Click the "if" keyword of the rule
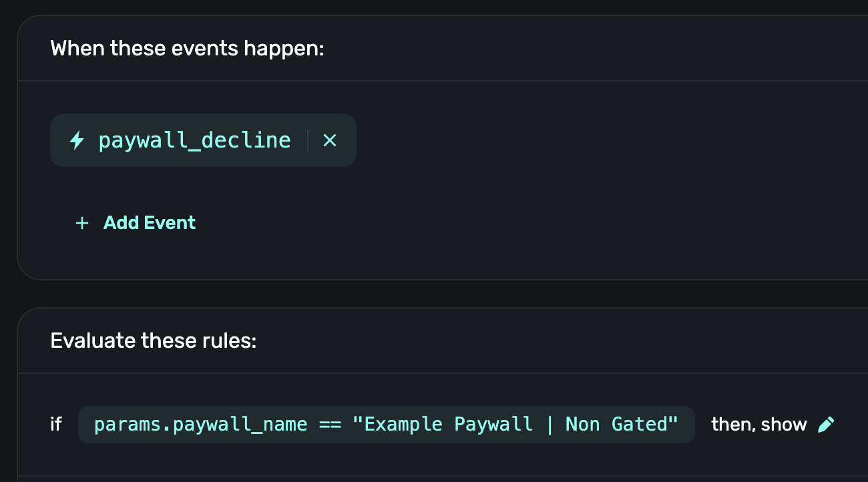868x482 pixels. click(x=56, y=425)
